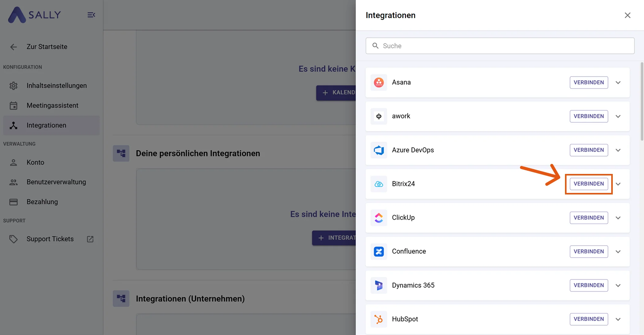Open Inhaltseinstellungen in sidebar
Viewport: 644px width, 335px height.
[x=51, y=85]
